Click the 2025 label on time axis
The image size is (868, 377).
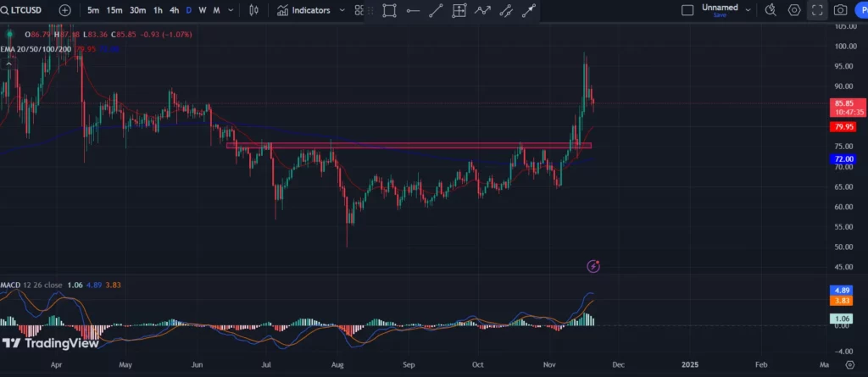690,365
